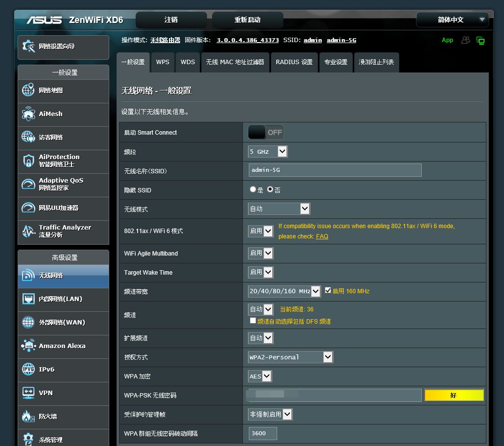Image resolution: width=504 pixels, height=446 pixels.
Task: Click the ASUS logo
Action: click(45, 20)
